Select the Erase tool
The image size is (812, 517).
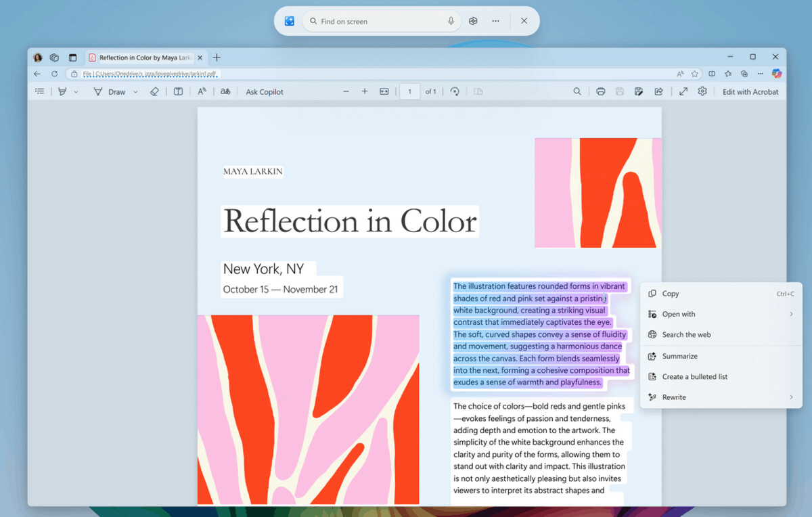click(154, 91)
